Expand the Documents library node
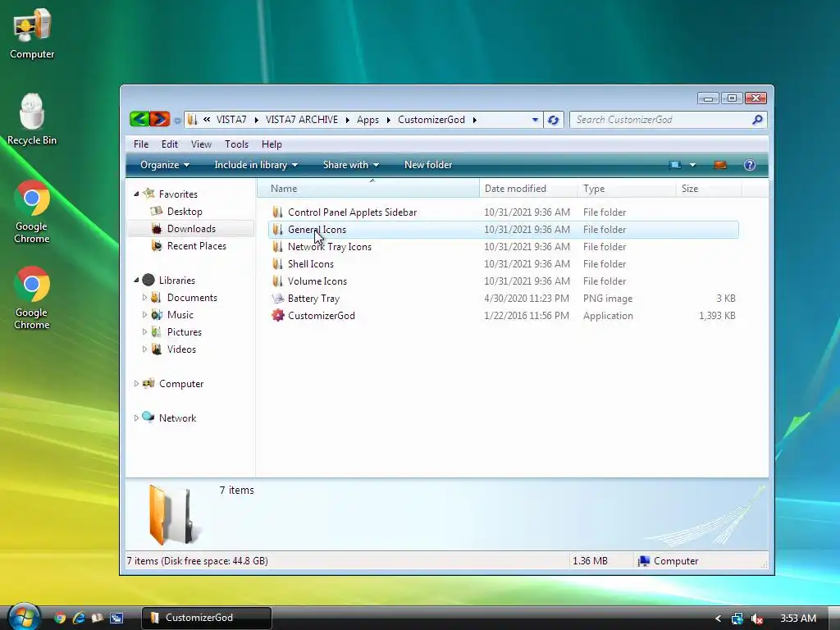The height and width of the screenshot is (630, 840). click(x=144, y=297)
